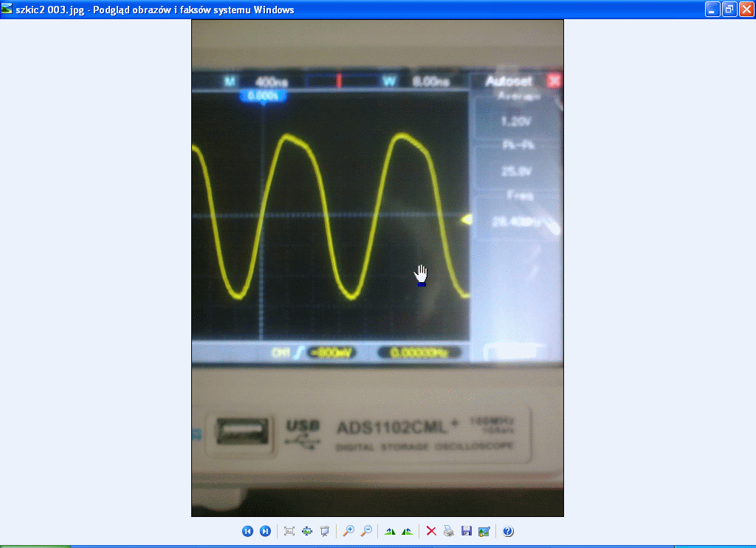Click the Best Fit icon
Screen dimensions: 756x548
point(289,531)
